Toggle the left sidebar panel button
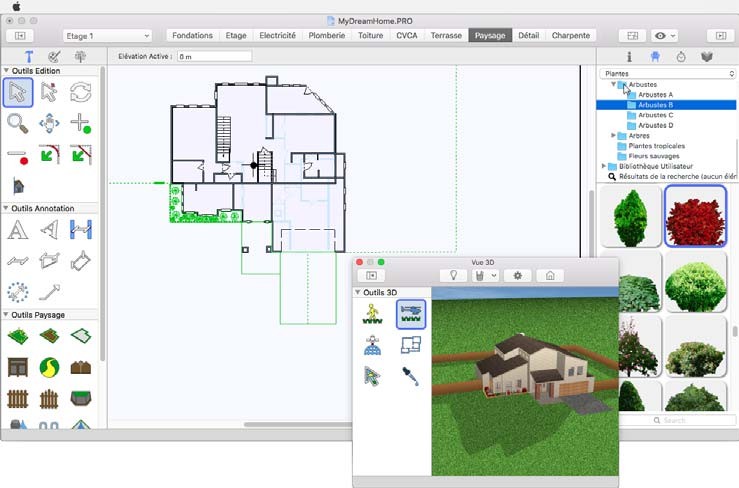 20,35
